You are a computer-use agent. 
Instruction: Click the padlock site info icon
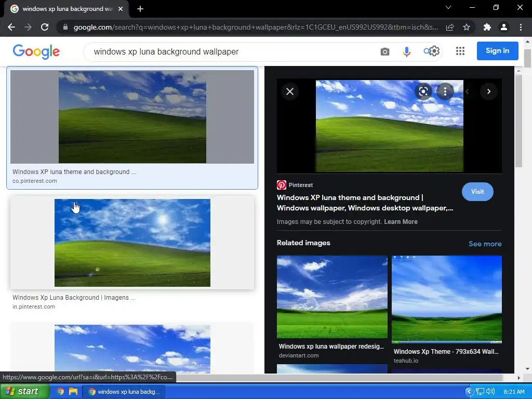click(65, 27)
